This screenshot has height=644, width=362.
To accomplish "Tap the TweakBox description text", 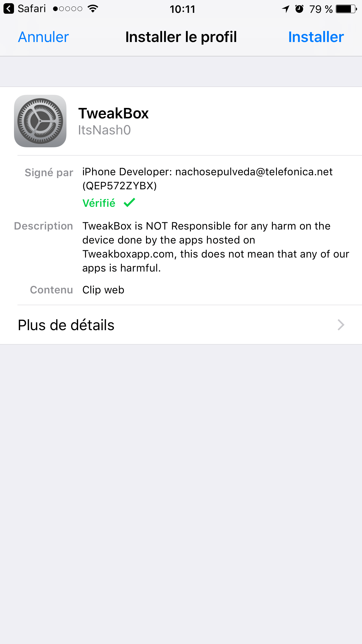I will coord(216,247).
